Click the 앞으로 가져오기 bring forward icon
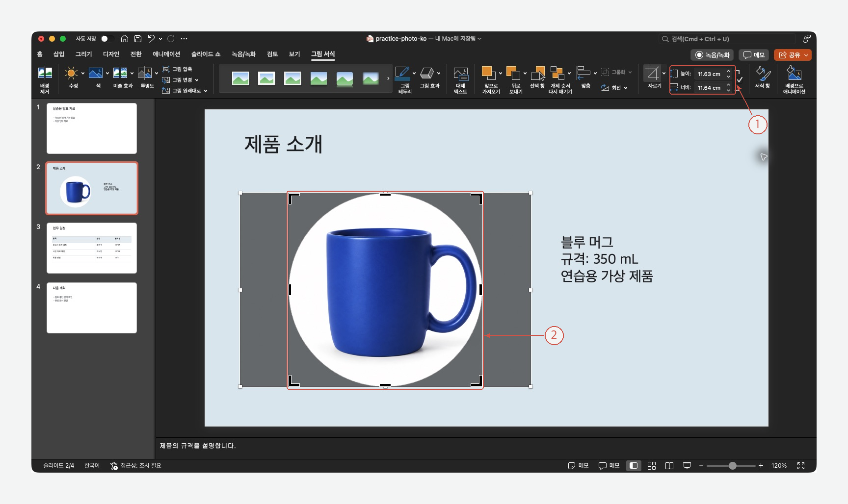 point(489,73)
